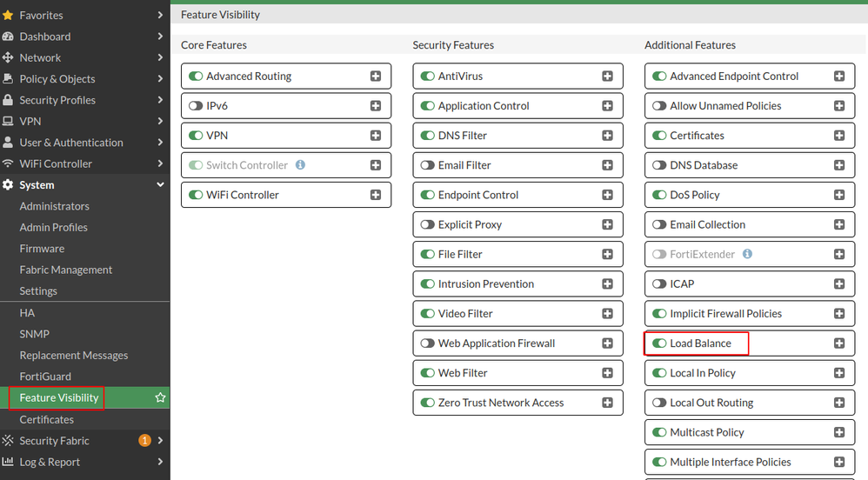Click the info icon next to FortiExtender

[x=747, y=254]
